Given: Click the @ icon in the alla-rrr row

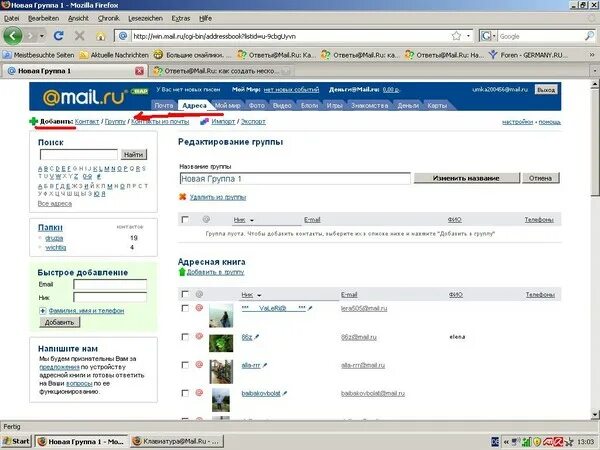Looking at the screenshot, I should click(199, 364).
